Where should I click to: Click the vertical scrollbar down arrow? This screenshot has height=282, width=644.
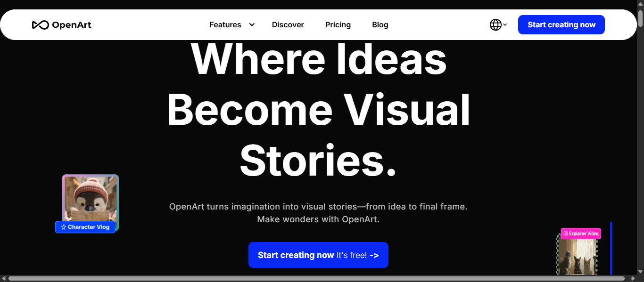(640, 271)
